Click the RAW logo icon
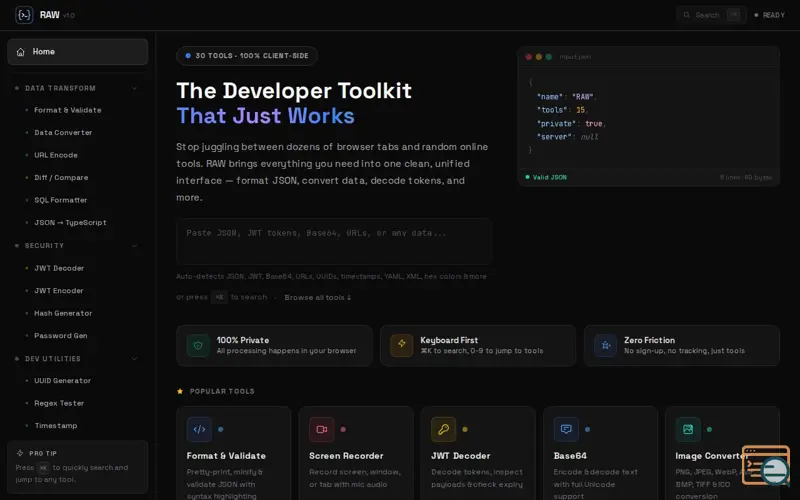Viewport: 800px width, 500px height. pos(24,15)
